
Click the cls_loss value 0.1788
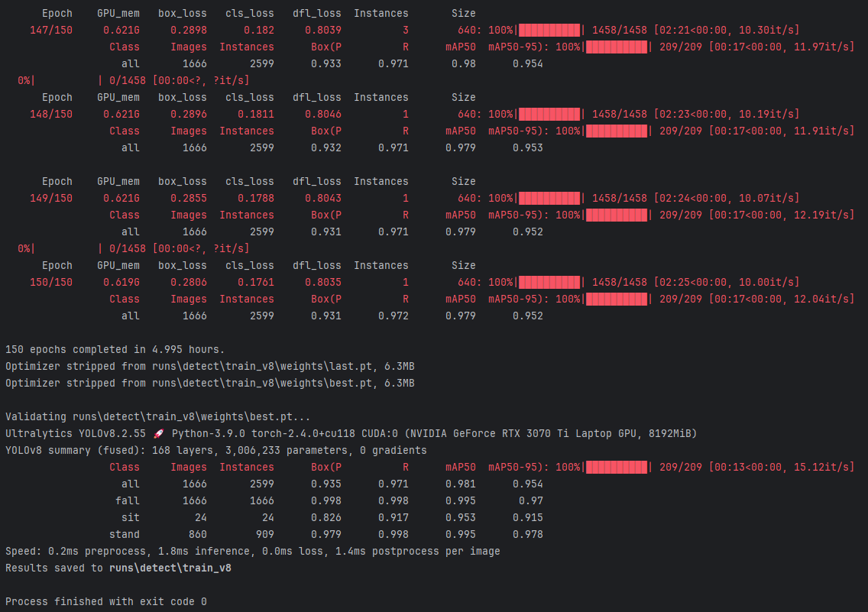coord(256,198)
